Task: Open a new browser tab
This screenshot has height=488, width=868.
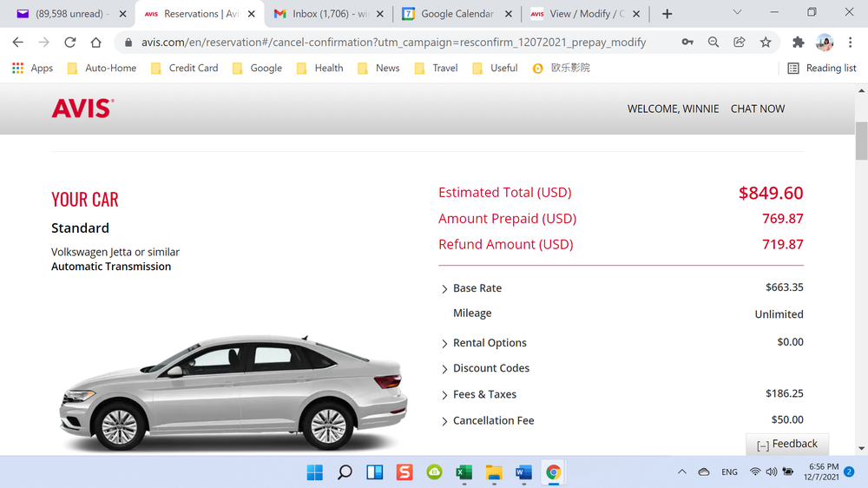Action: click(667, 14)
